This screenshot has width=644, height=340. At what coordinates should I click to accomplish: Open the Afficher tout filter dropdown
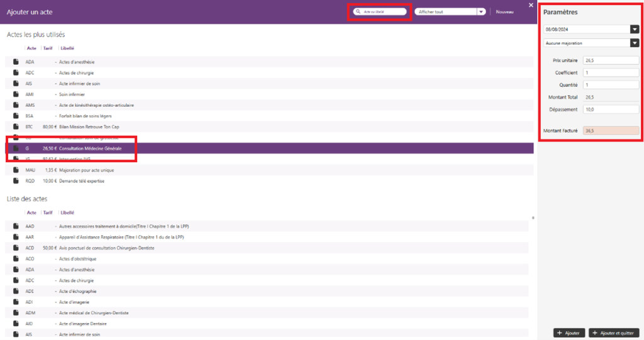[481, 11]
